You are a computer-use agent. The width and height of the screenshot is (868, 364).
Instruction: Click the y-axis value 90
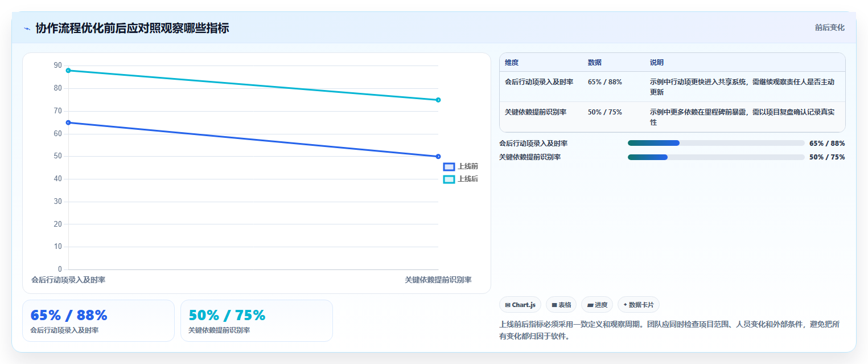pyautogui.click(x=58, y=66)
